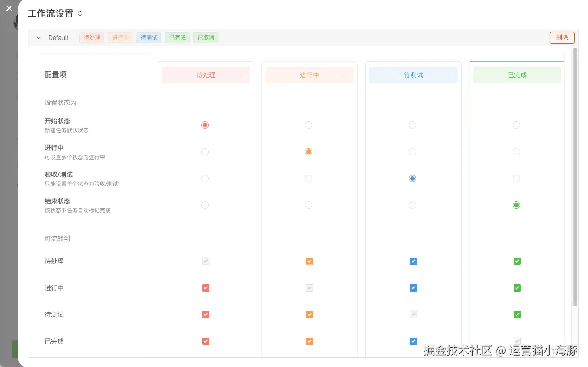Image resolution: width=588 pixels, height=367 pixels.
Task: Click the 进行中 column header
Action: click(310, 75)
